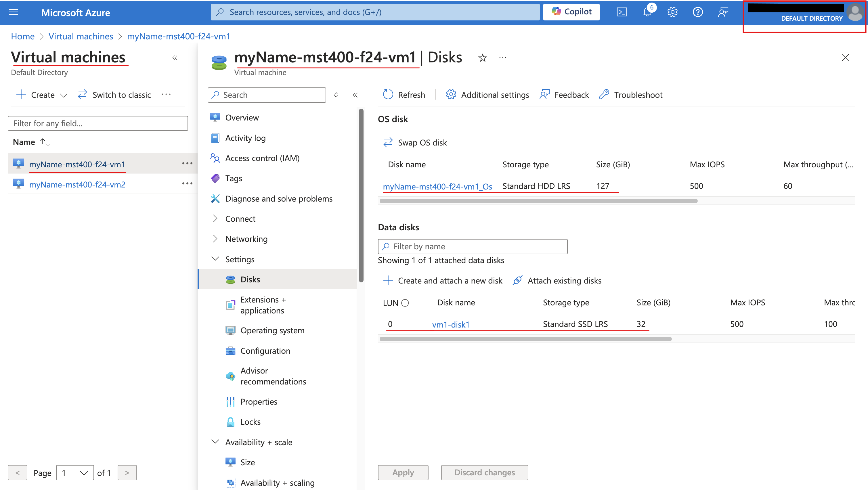
Task: Open the myName-mst400-f24-vm1_Os disk link
Action: coord(437,186)
